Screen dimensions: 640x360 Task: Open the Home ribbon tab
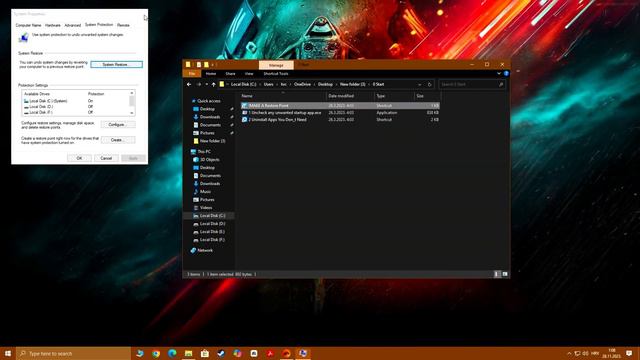[211, 74]
